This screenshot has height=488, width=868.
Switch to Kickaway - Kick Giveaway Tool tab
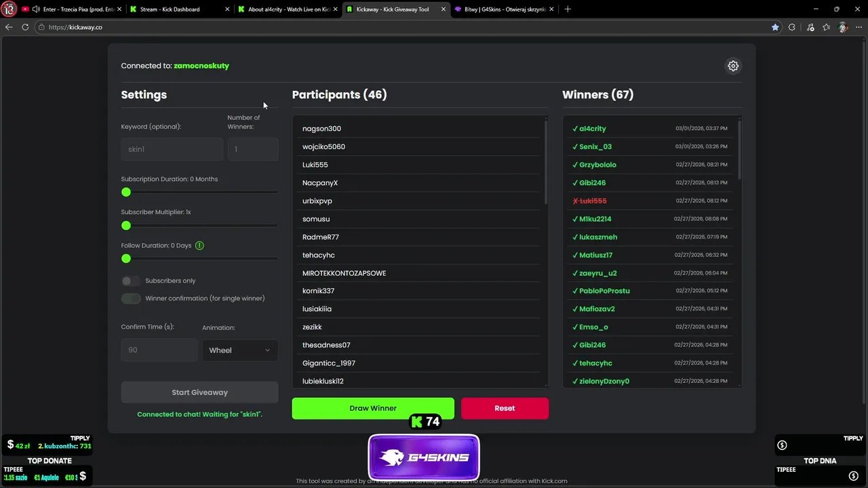[x=395, y=9]
